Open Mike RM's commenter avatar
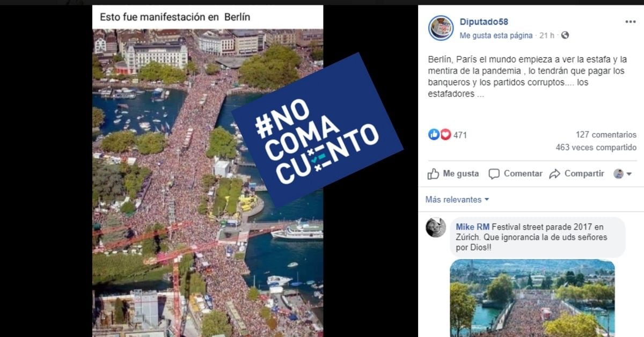 point(436,228)
